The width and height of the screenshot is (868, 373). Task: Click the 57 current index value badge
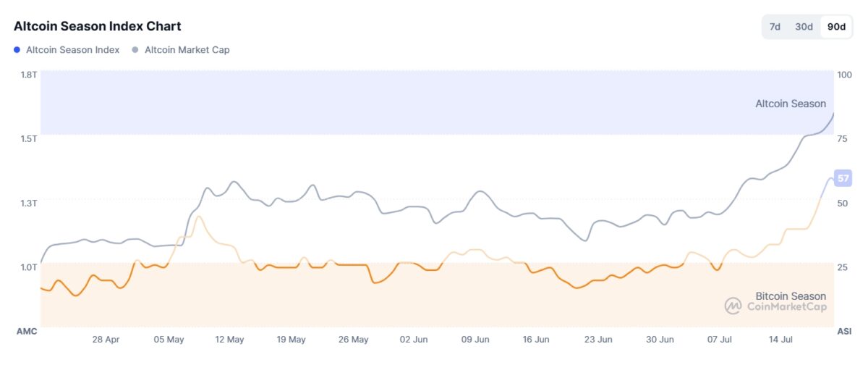(x=843, y=177)
